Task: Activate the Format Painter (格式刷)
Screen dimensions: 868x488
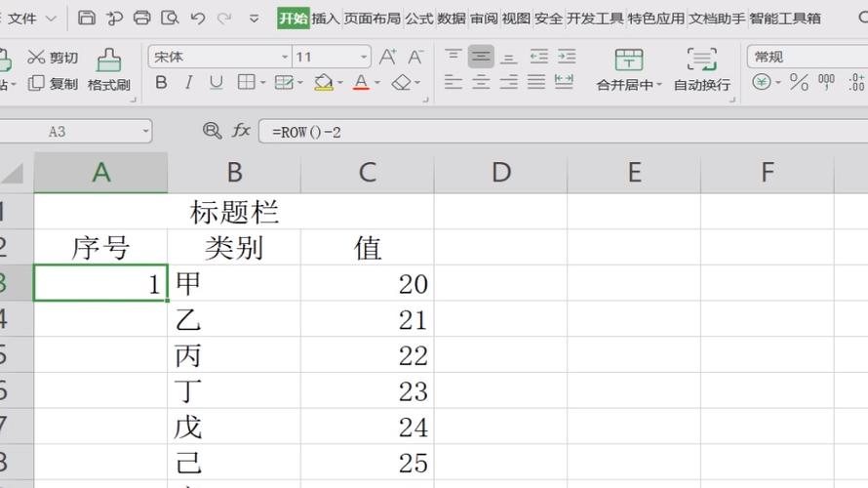Action: [x=109, y=69]
